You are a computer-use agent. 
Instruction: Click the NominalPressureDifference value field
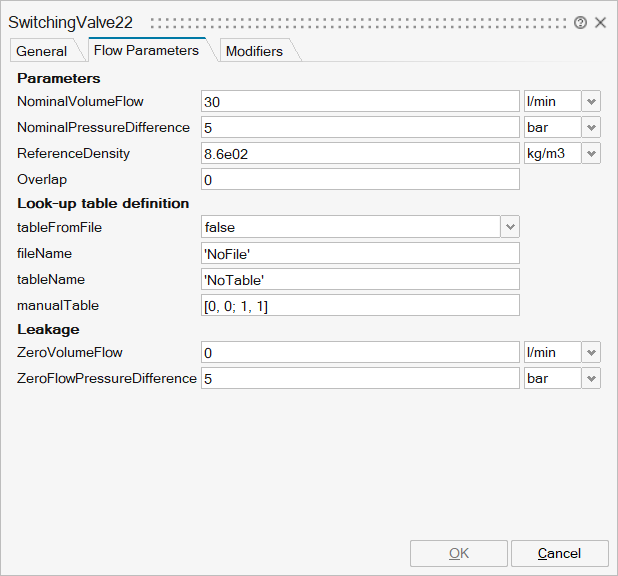click(360, 127)
